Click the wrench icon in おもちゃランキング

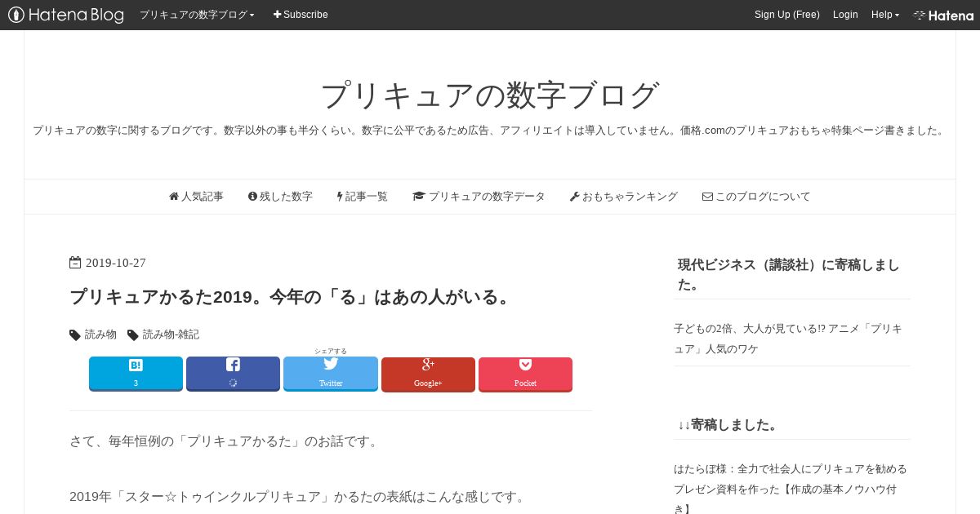pyautogui.click(x=574, y=197)
